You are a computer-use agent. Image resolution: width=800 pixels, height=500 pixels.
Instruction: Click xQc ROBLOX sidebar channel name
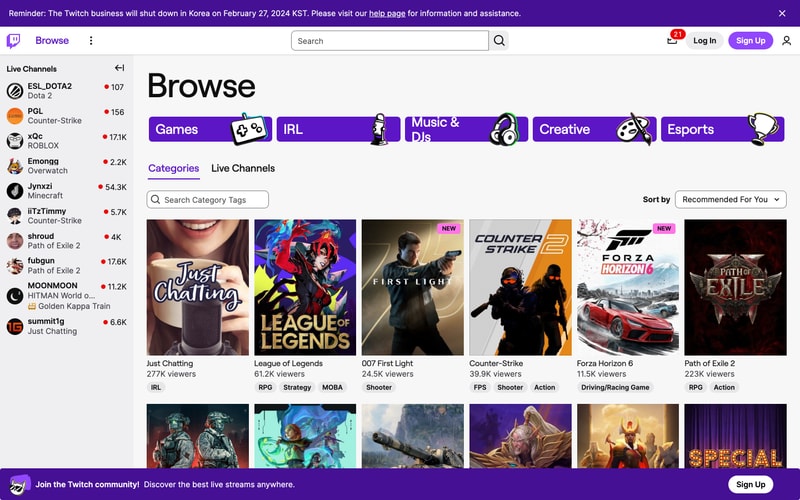pyautogui.click(x=35, y=136)
